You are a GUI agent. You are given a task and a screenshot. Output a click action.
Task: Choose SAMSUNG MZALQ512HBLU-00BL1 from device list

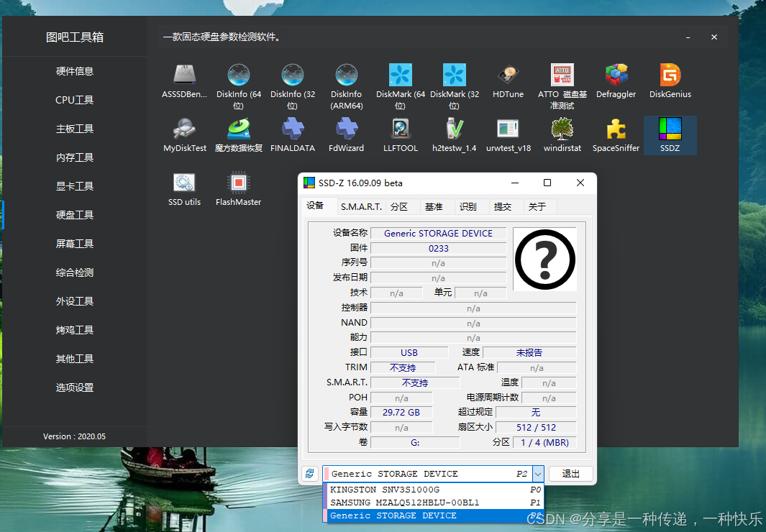(434, 503)
